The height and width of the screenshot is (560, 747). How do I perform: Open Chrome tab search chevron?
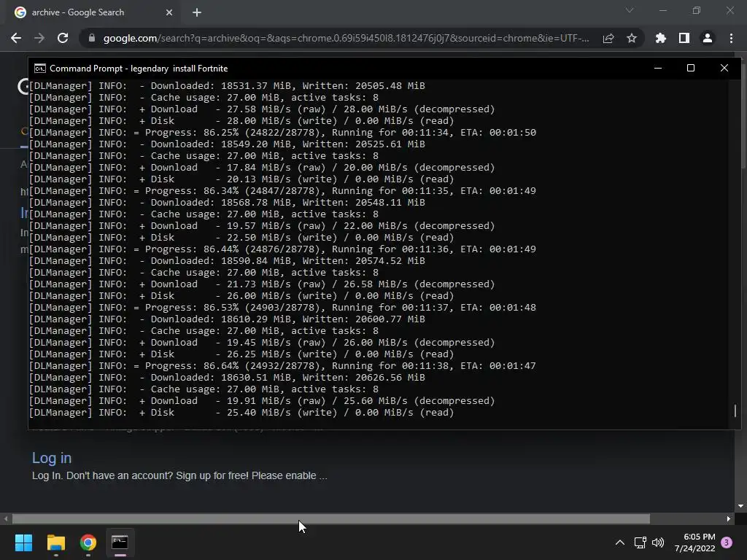tap(630, 10)
